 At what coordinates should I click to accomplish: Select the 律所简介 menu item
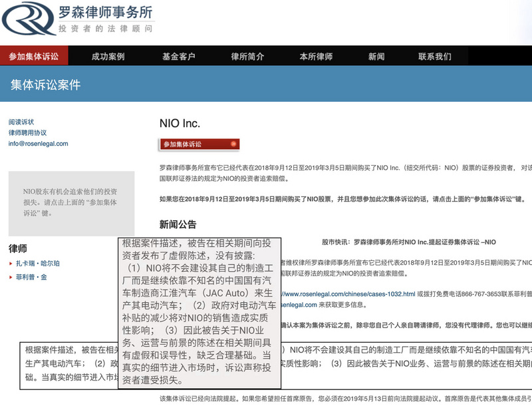[x=247, y=57]
